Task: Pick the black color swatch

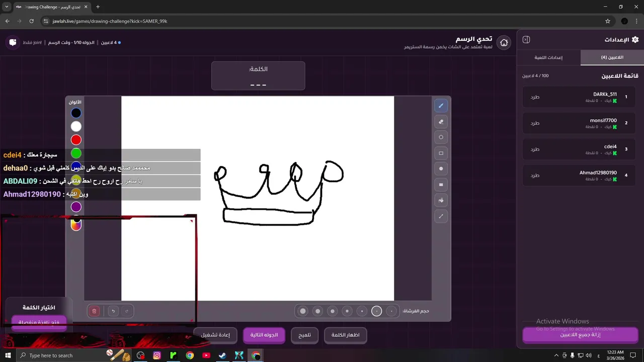Action: coord(76,113)
